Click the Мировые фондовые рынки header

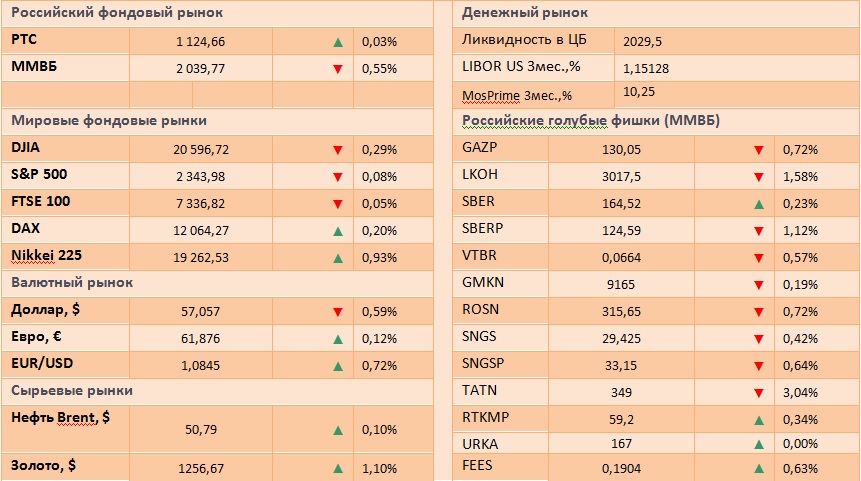(109, 121)
